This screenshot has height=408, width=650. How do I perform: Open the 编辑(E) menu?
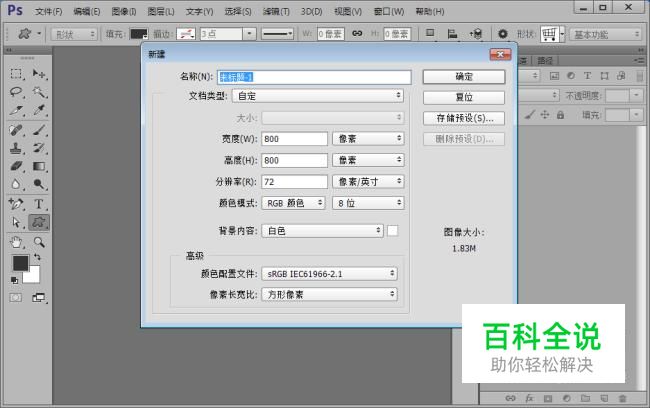pyautogui.click(x=87, y=12)
